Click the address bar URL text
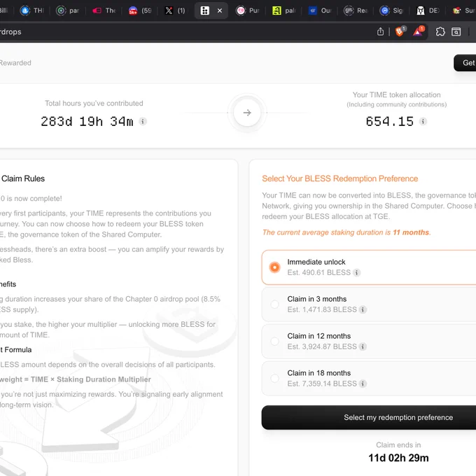The width and height of the screenshot is (476, 476). coord(10,31)
